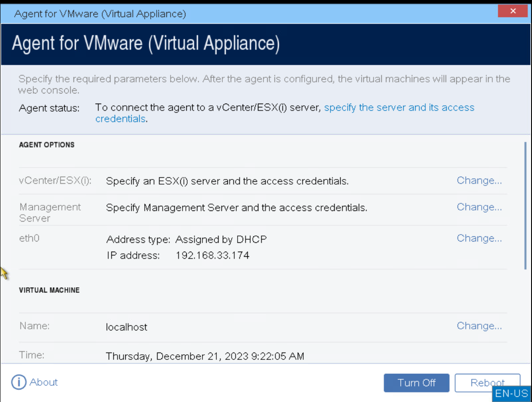This screenshot has height=402, width=532.
Task: Click the Turn Off button
Action: click(416, 383)
